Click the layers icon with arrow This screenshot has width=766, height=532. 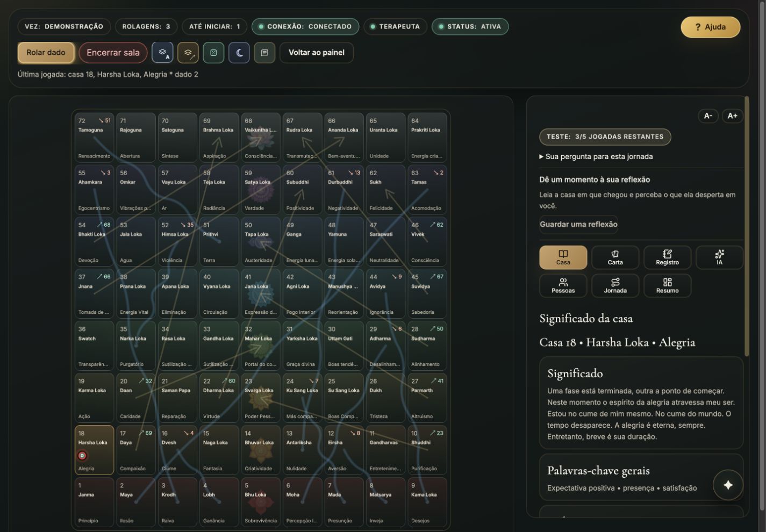pos(188,53)
